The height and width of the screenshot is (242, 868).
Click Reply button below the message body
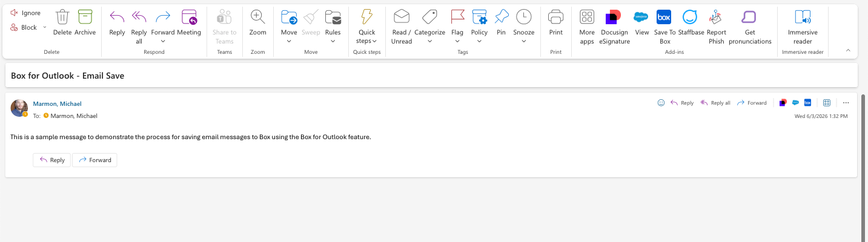[51, 160]
